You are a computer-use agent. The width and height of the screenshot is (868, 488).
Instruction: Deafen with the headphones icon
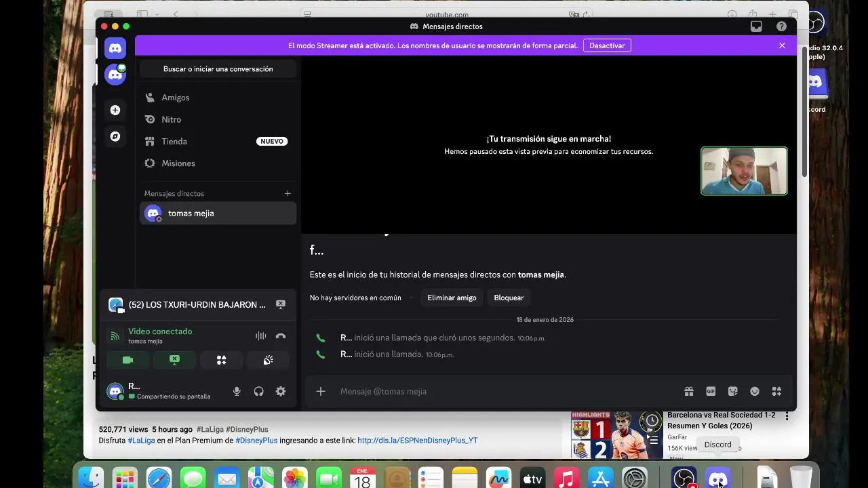coord(258,391)
